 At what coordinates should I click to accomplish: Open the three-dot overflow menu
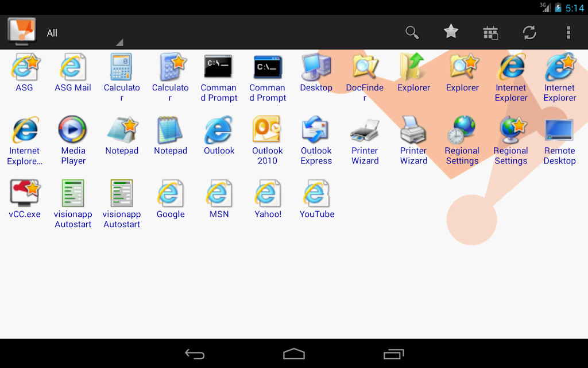coord(568,33)
